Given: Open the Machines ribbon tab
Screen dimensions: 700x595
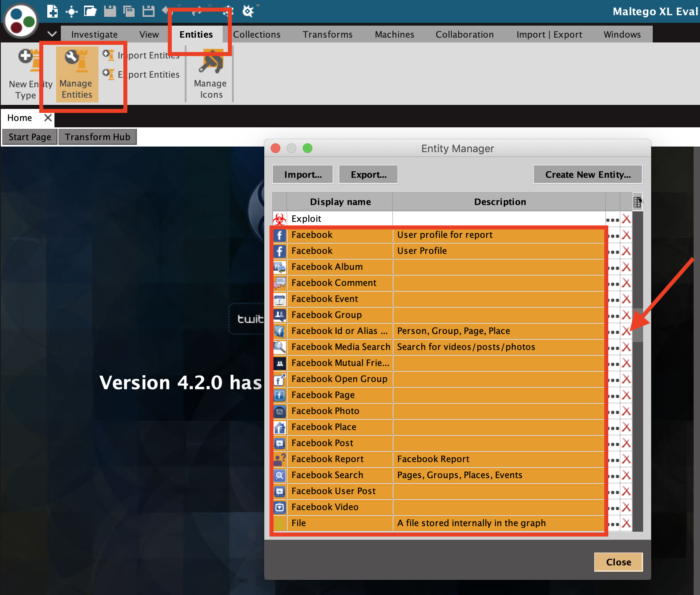Looking at the screenshot, I should pyautogui.click(x=394, y=34).
